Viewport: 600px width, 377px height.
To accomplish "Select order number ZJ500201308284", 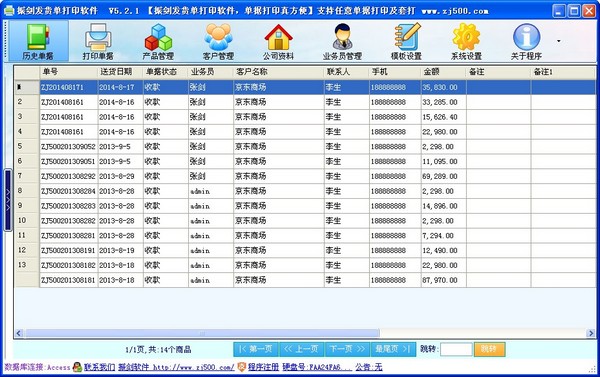I will pyautogui.click(x=69, y=191).
